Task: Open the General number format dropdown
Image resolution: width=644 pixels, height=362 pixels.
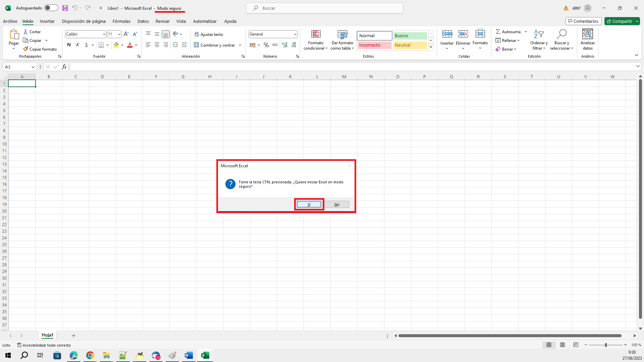Action: click(x=295, y=34)
